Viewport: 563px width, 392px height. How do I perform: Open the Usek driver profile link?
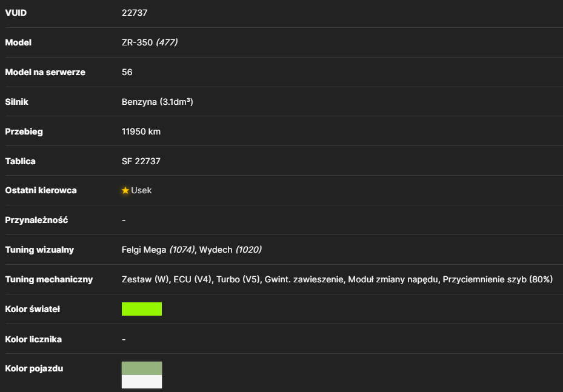tap(141, 190)
